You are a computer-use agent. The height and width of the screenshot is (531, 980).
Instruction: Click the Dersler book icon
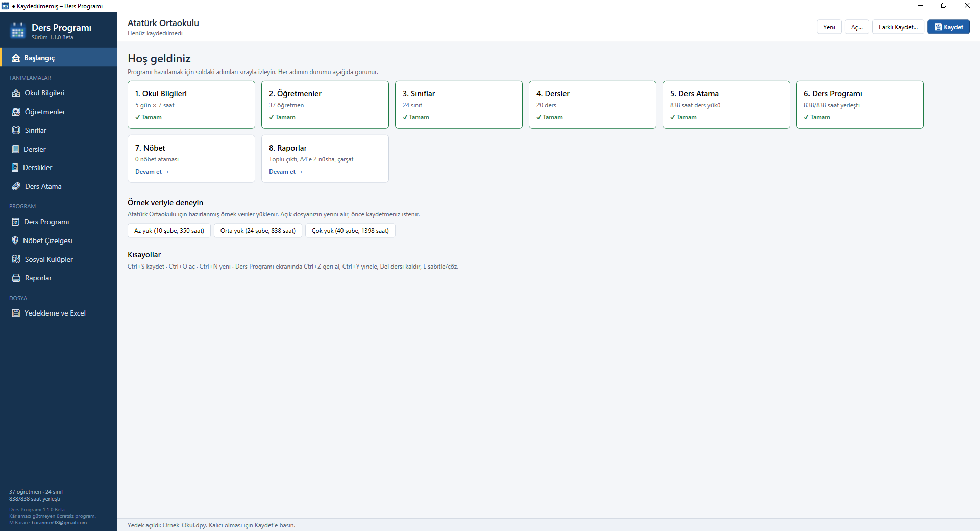(15, 149)
